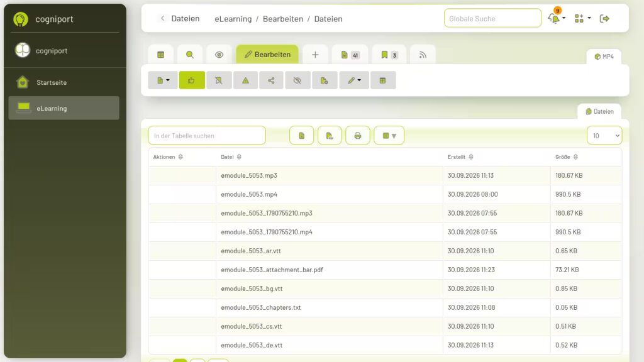Open the RSS feed tab
The width and height of the screenshot is (644, 362).
point(423,55)
